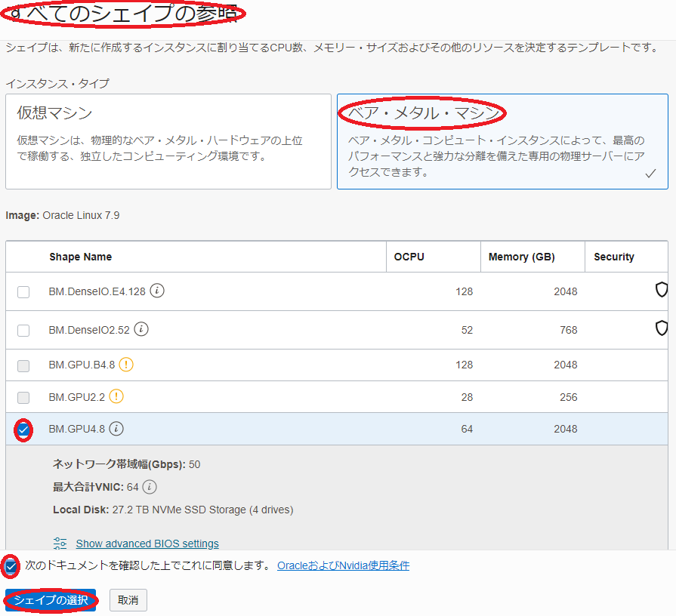
Task: Open OracleおよびNvidia使用条件 link
Action: point(343,565)
